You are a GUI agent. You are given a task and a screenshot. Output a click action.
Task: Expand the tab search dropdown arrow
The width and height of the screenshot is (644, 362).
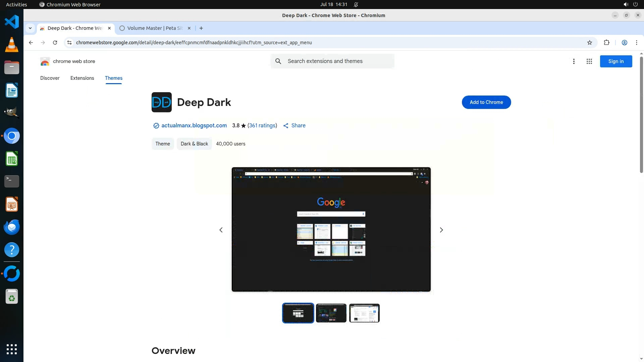(30, 28)
